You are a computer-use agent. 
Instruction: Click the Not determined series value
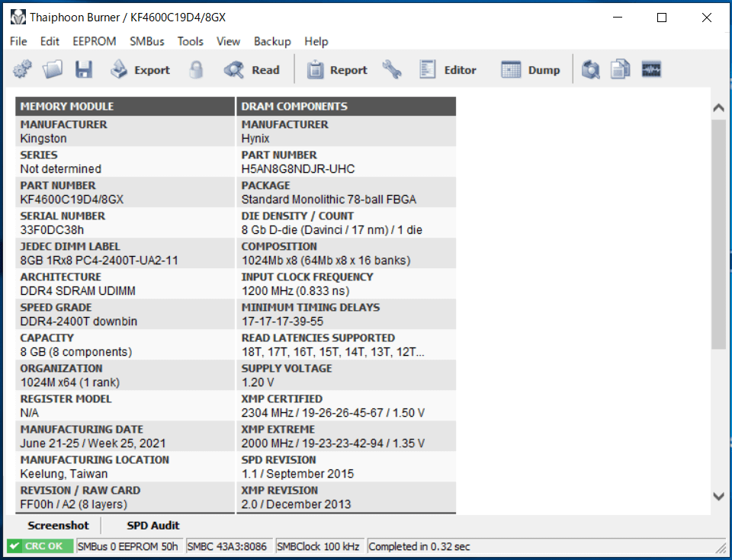[x=61, y=169]
